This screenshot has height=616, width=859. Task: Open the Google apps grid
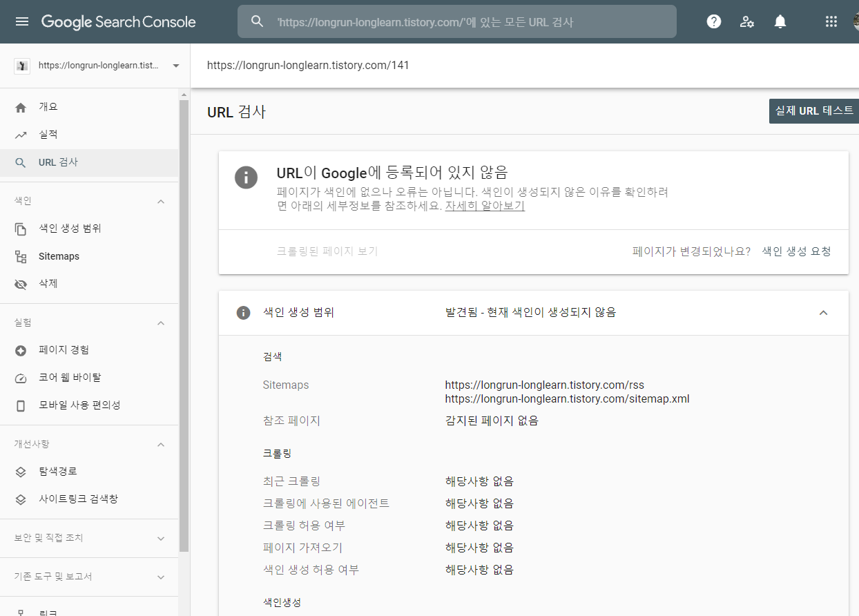click(831, 21)
